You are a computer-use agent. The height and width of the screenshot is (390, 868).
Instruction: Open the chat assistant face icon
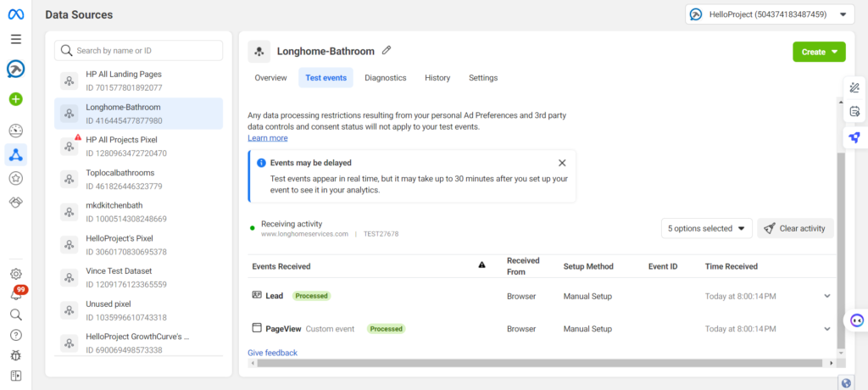point(856,320)
